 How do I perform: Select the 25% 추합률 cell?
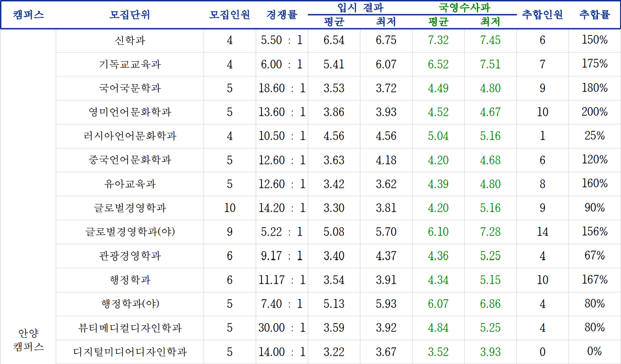coord(595,136)
